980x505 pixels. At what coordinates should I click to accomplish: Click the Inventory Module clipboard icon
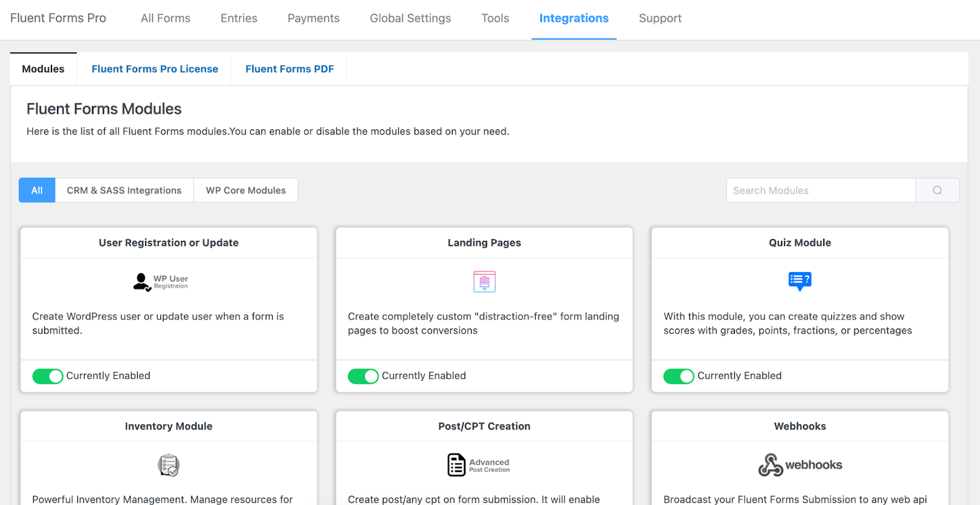pyautogui.click(x=168, y=465)
